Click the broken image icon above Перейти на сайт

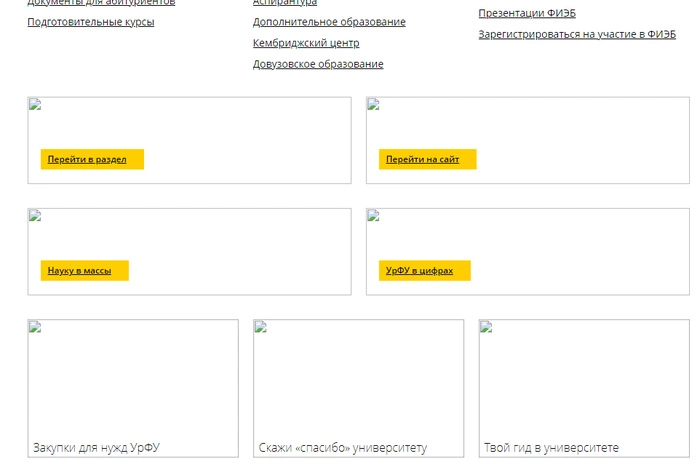[x=374, y=105]
